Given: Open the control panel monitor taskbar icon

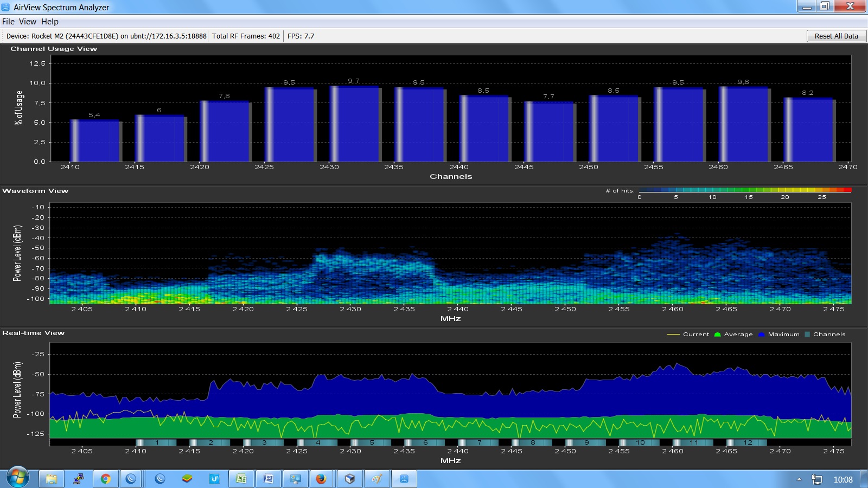Looking at the screenshot, I should (296, 479).
